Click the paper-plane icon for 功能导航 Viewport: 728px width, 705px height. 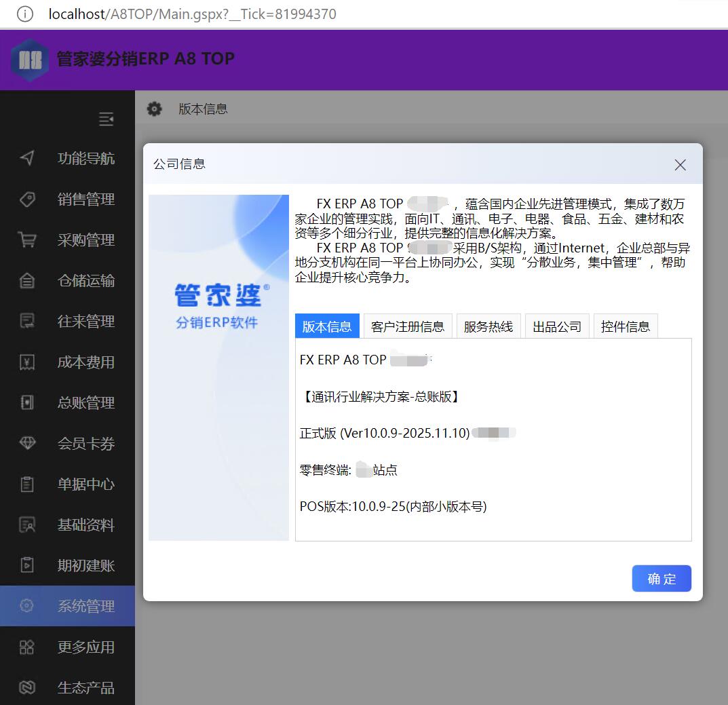[x=27, y=159]
